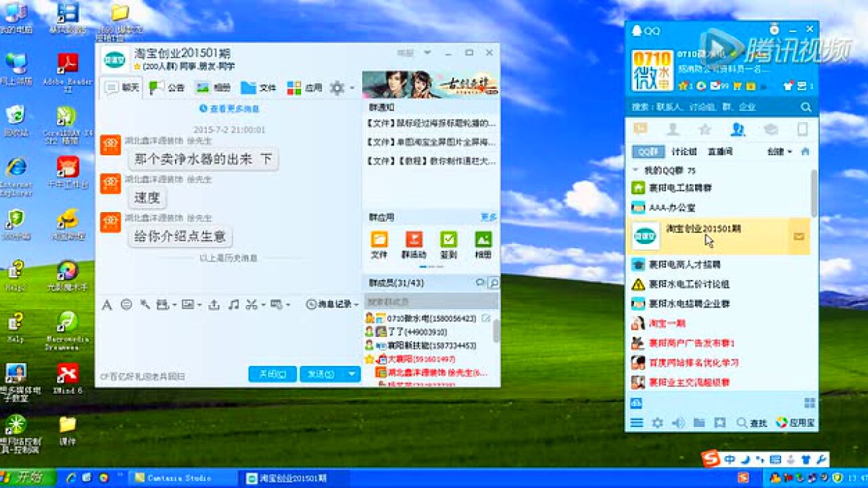This screenshot has width=868, height=488.
Task: Click the 搜索群成员 search field
Action: pos(431,301)
